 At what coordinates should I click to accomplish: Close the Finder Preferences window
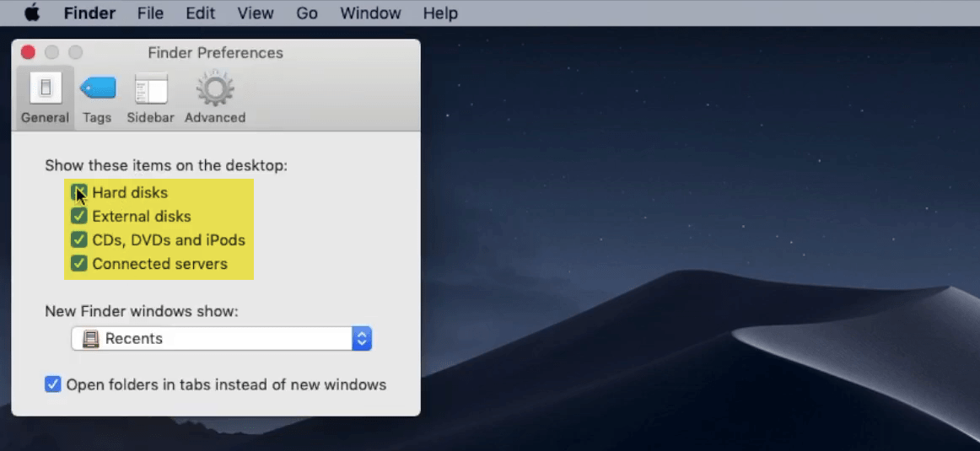tap(28, 52)
